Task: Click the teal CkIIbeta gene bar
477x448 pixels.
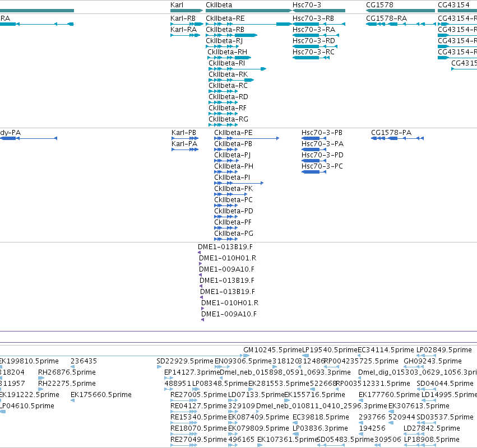Action: [249, 11]
